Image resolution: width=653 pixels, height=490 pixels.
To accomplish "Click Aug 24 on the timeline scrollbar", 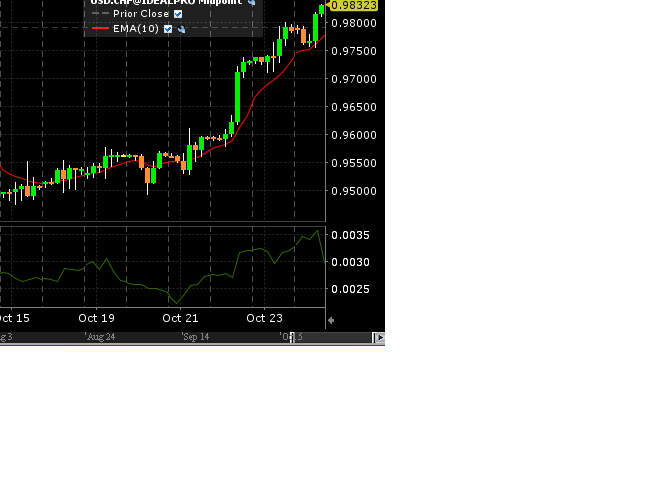I will point(100,337).
